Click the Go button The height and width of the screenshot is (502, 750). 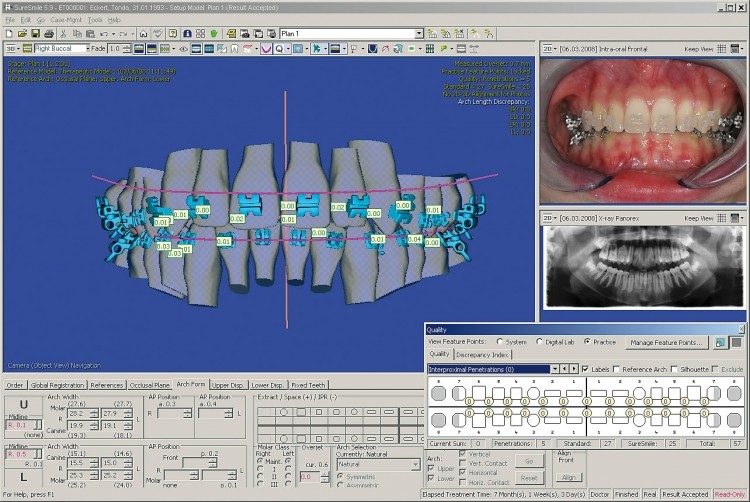(x=529, y=461)
